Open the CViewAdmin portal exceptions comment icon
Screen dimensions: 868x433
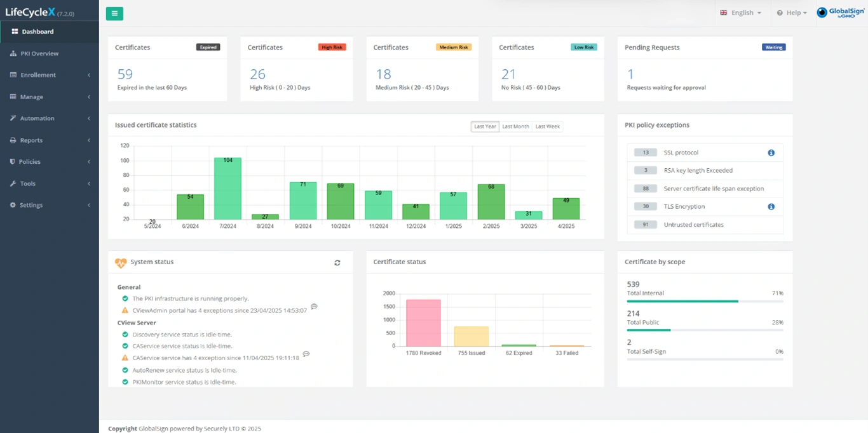coord(314,307)
